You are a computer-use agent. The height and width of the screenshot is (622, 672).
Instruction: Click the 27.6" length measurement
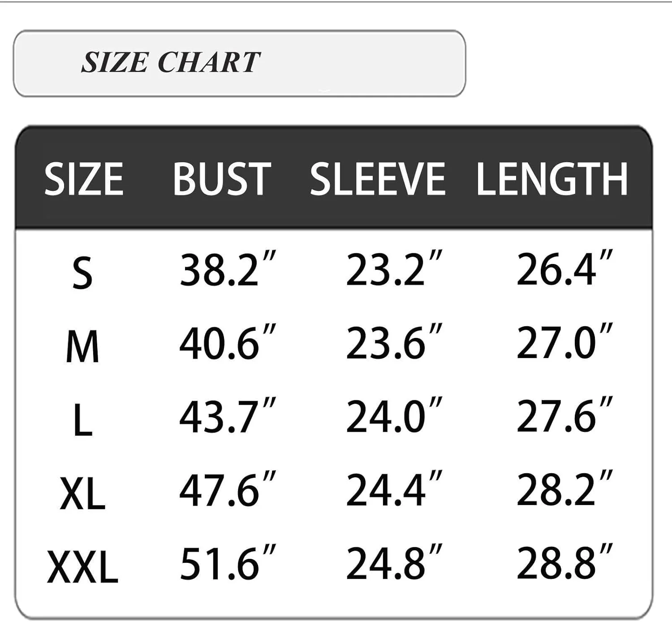pos(564,417)
